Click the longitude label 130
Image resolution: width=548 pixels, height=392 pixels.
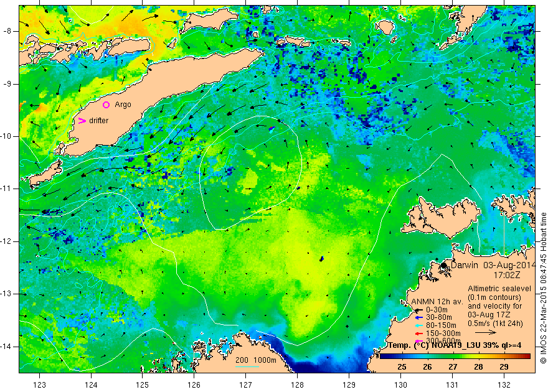(x=400, y=385)
